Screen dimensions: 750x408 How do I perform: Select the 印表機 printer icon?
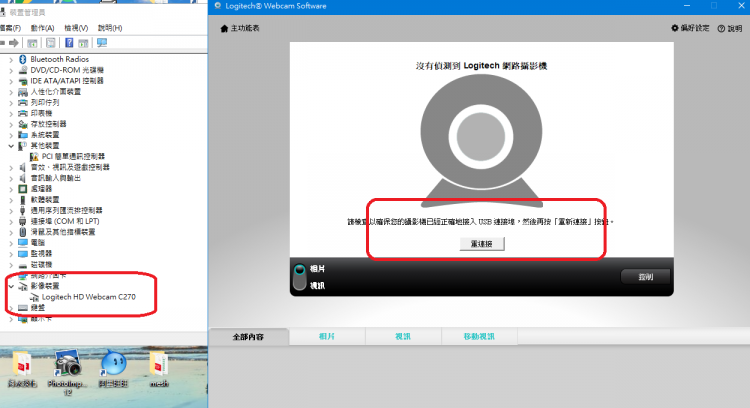22,113
